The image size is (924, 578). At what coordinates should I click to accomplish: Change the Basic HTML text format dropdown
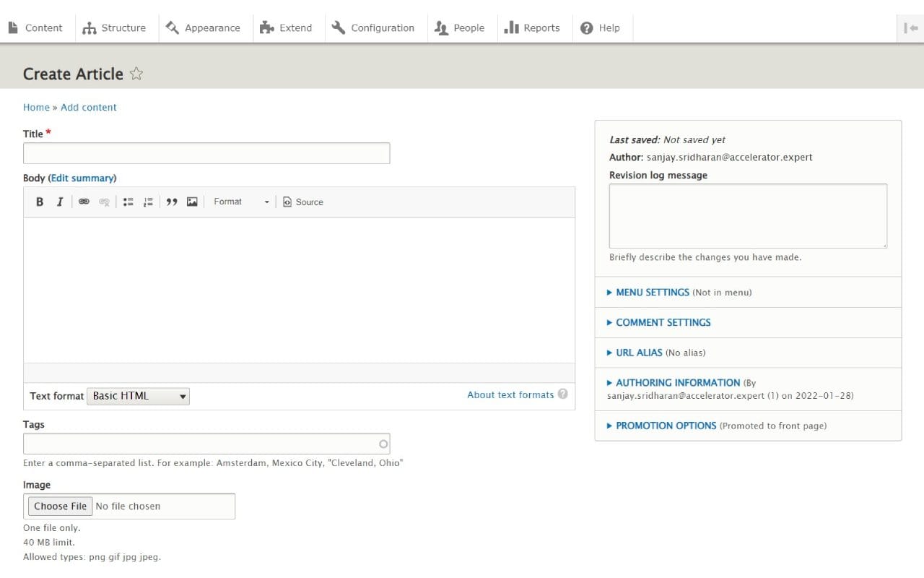coord(138,396)
